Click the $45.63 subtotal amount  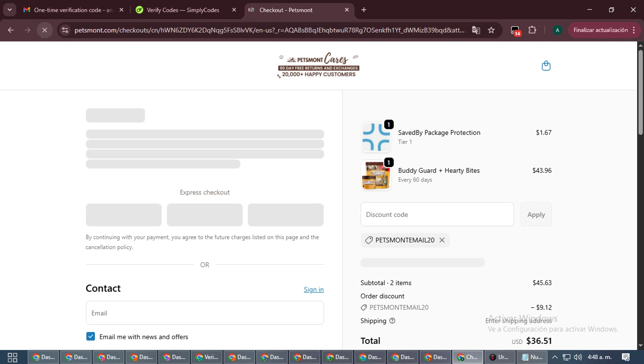[x=542, y=283]
